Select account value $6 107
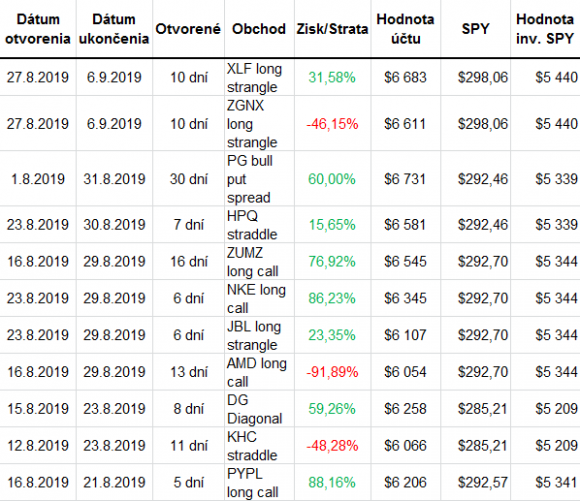Viewport: 580px width, 501px height. pyautogui.click(x=405, y=336)
